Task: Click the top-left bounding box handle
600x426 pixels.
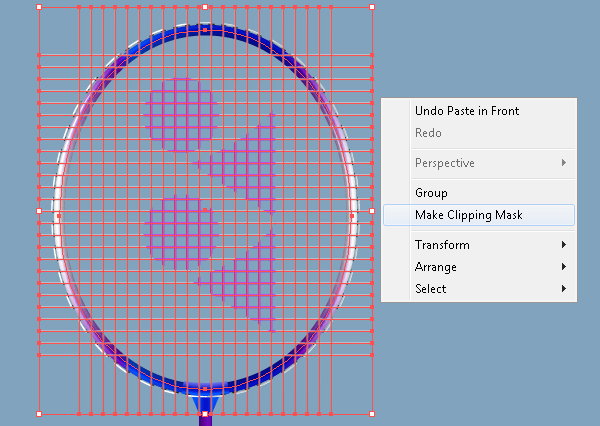Action: point(39,7)
